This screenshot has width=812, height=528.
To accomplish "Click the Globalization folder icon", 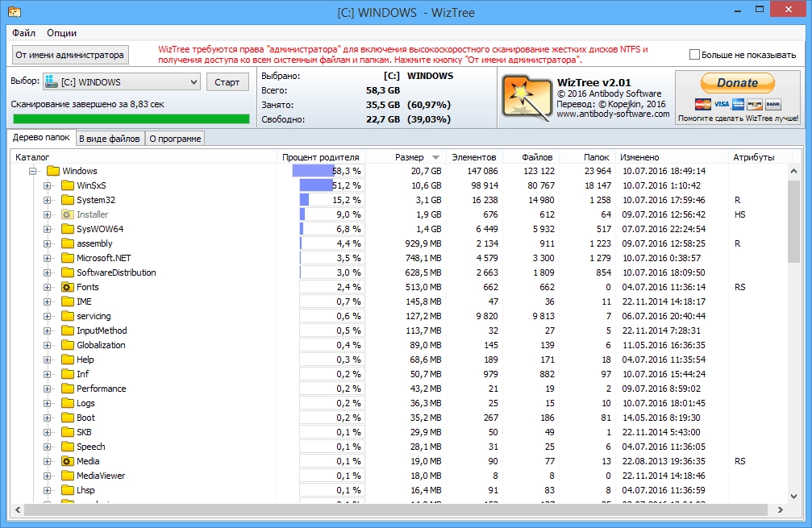I will pyautogui.click(x=68, y=345).
